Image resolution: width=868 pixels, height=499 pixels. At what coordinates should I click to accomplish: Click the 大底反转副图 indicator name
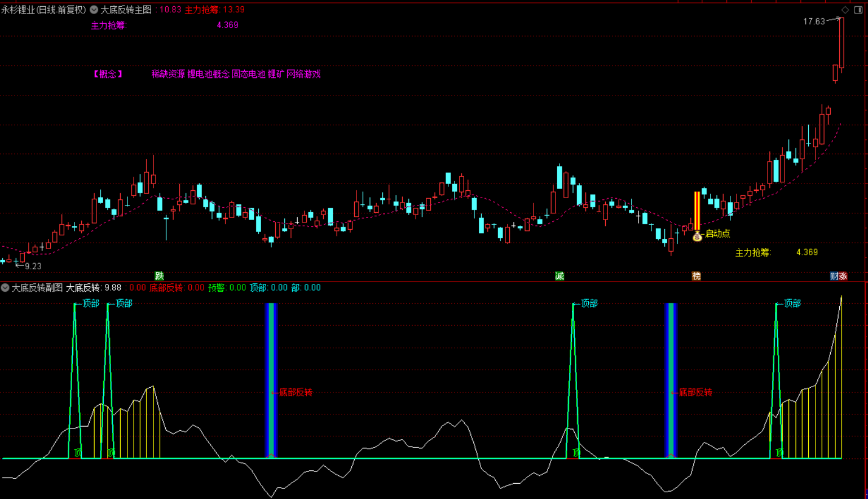click(37, 288)
